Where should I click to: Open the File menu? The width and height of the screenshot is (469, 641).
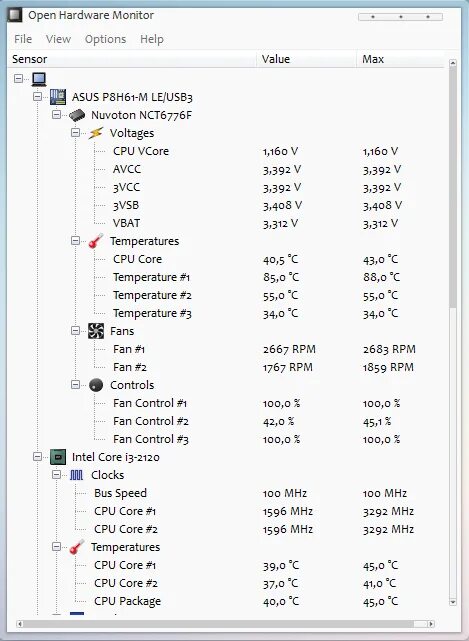(23, 39)
